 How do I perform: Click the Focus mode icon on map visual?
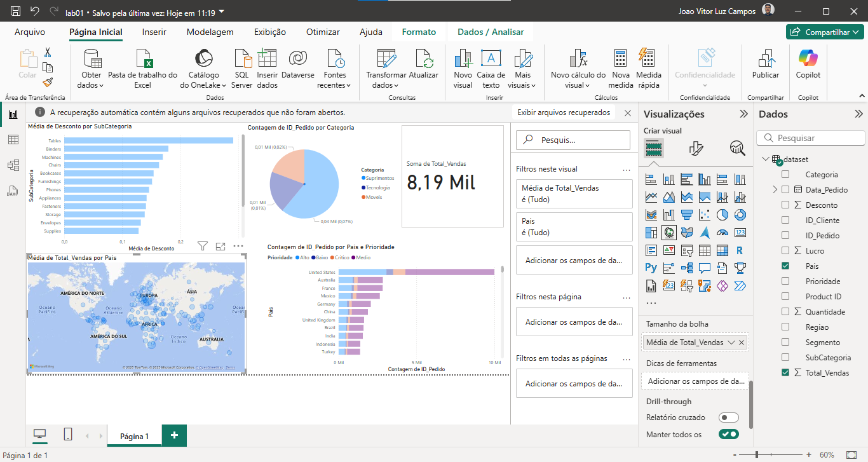pos(220,246)
